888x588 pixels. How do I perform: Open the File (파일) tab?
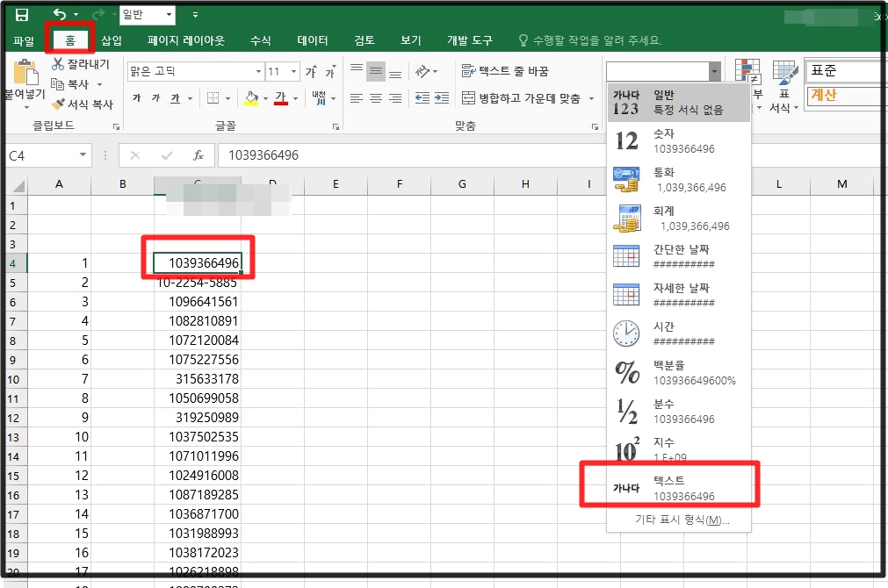23,40
